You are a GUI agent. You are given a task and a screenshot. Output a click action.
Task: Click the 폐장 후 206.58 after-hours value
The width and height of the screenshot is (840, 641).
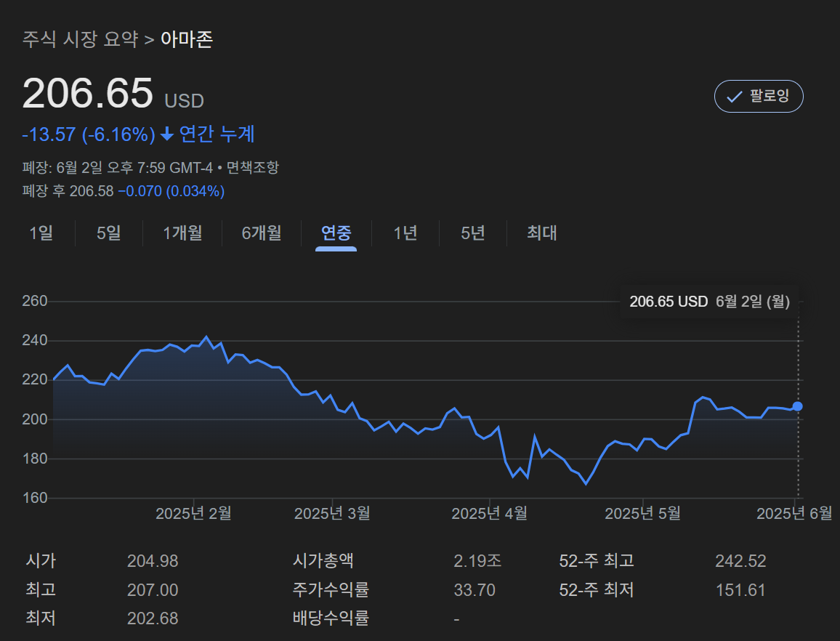click(x=68, y=191)
